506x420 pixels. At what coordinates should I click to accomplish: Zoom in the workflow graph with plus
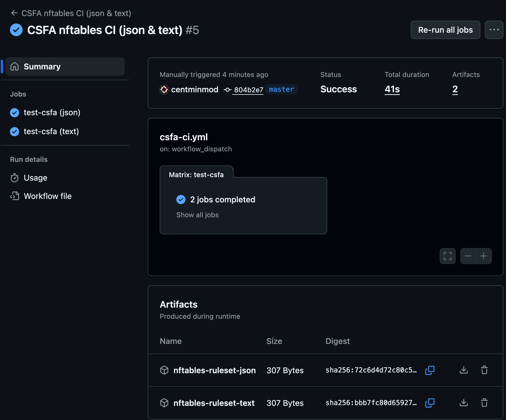[x=484, y=256]
